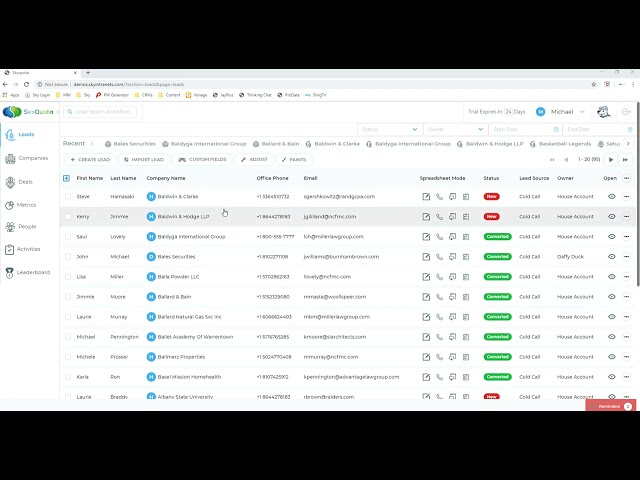Tick the checkbox for John Michael lead
640x480 pixels.
(68, 257)
